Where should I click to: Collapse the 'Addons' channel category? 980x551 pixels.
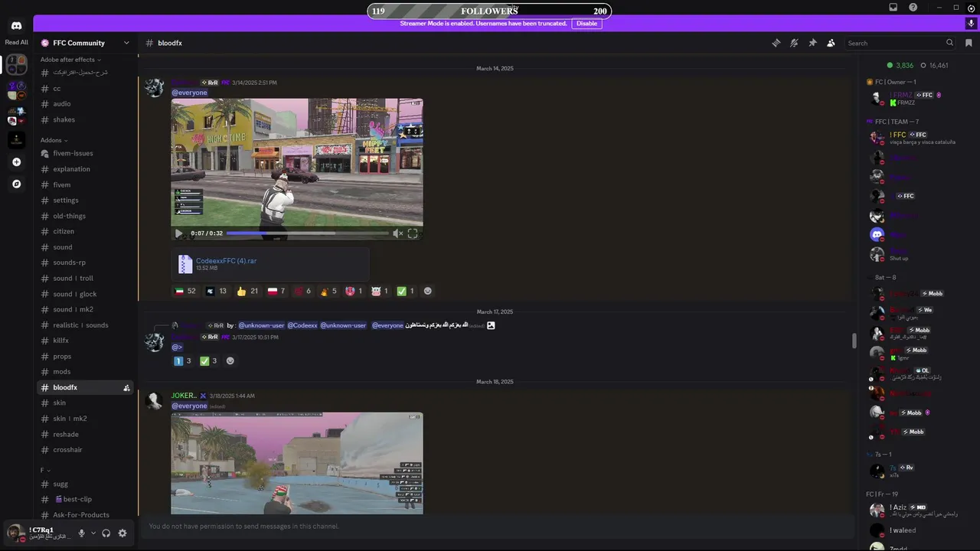(x=54, y=140)
